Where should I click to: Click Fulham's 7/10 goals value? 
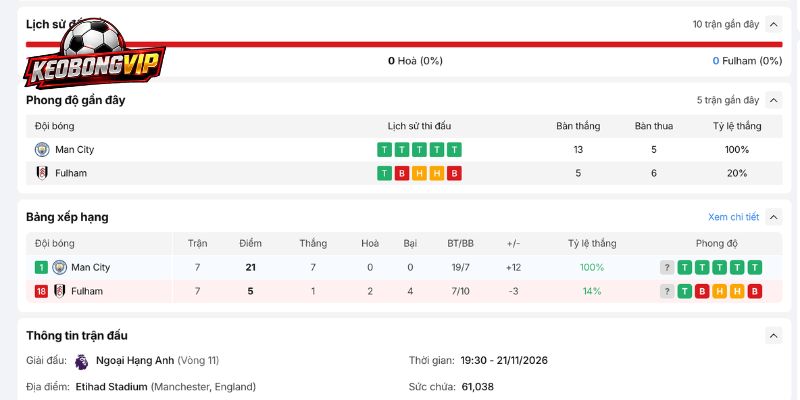pos(460,291)
